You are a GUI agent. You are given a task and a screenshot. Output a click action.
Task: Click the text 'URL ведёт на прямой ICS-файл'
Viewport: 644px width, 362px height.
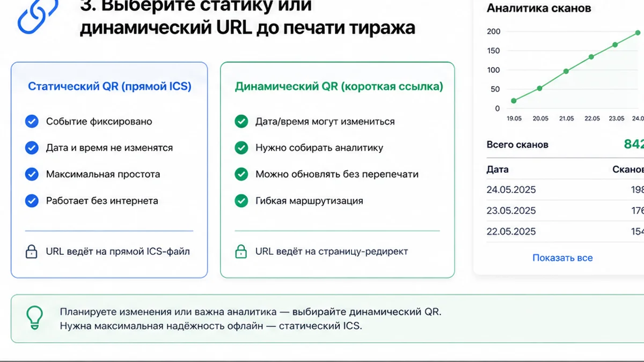(x=118, y=251)
